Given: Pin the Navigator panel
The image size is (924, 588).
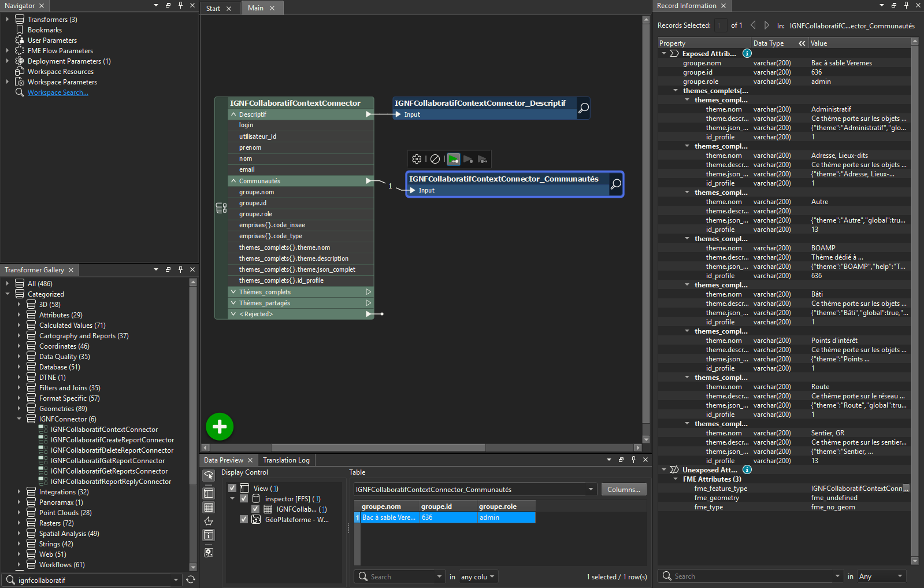Looking at the screenshot, I should [180, 5].
